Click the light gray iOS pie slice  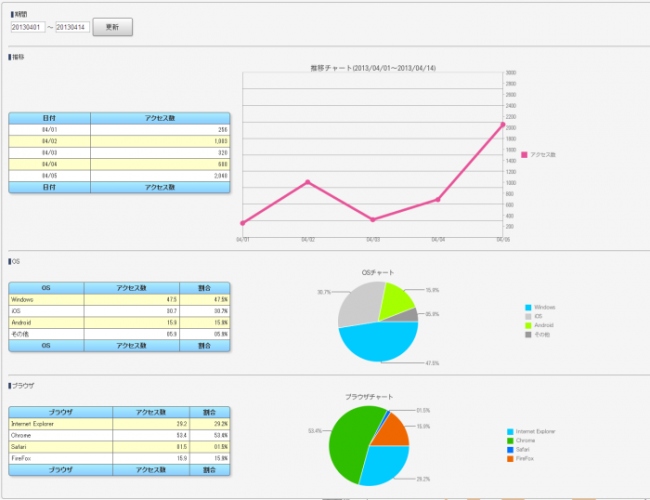(x=359, y=305)
